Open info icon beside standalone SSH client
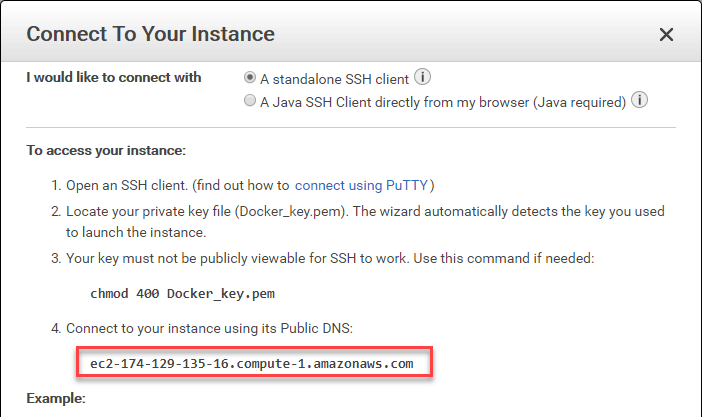The height and width of the screenshot is (417, 702). (423, 78)
